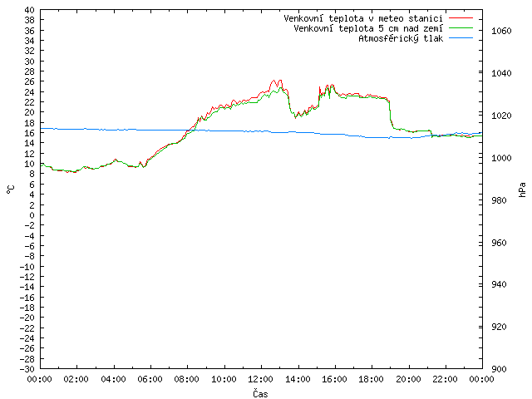Click the temperature dip near 14:00
This screenshot has height=399, width=532.
point(296,116)
